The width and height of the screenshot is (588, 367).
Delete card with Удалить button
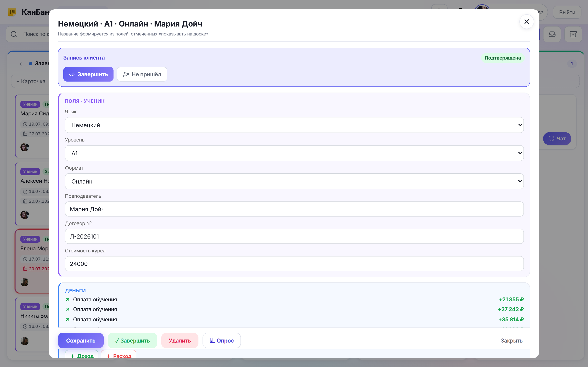(x=180, y=340)
